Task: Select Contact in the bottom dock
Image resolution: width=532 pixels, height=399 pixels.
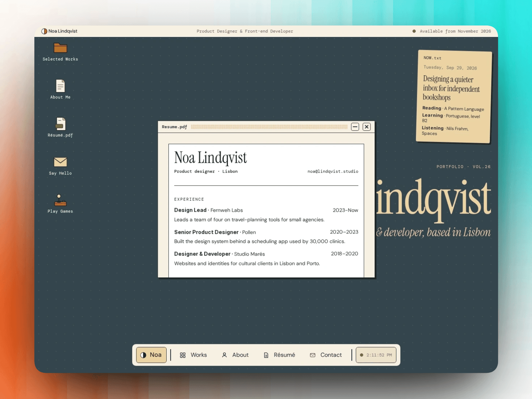Action: click(x=326, y=355)
